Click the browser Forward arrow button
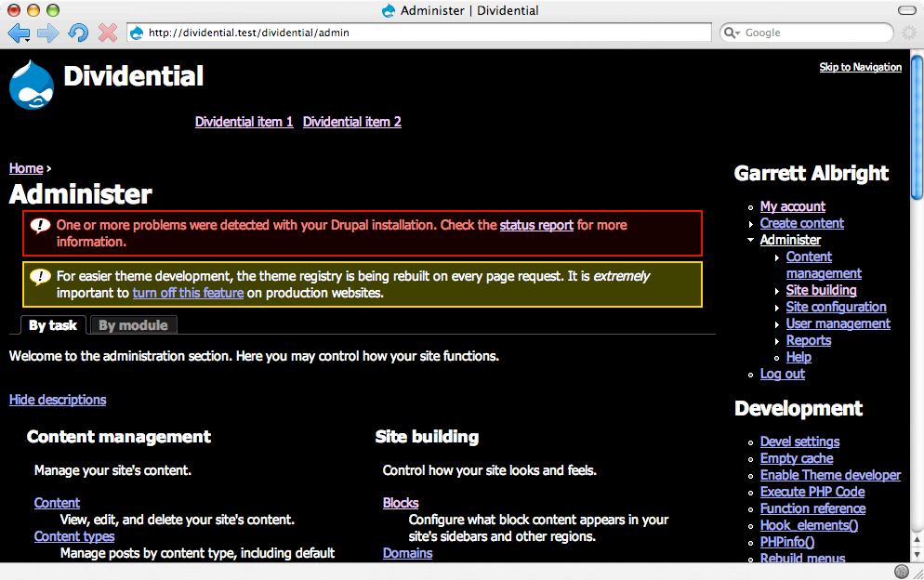The height and width of the screenshot is (580, 924). tap(47, 33)
